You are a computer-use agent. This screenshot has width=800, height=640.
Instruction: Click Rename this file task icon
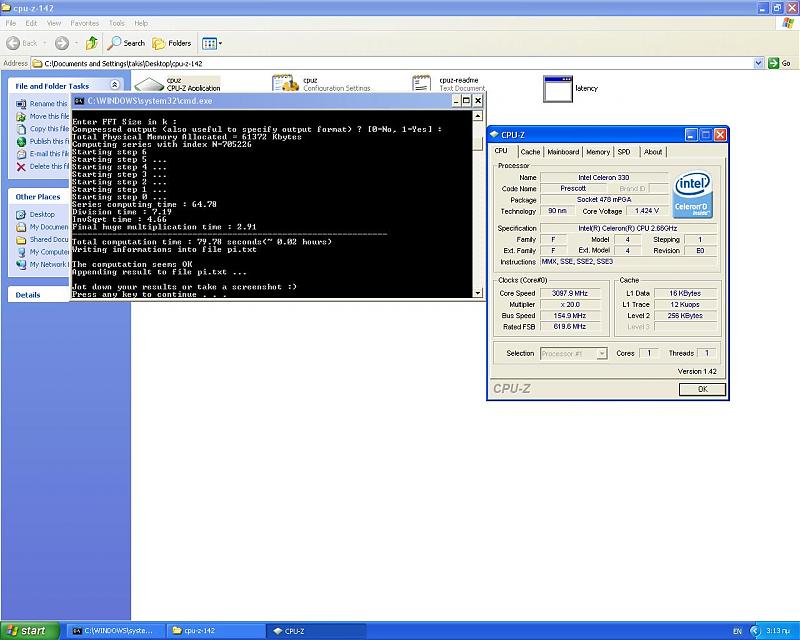coord(21,104)
